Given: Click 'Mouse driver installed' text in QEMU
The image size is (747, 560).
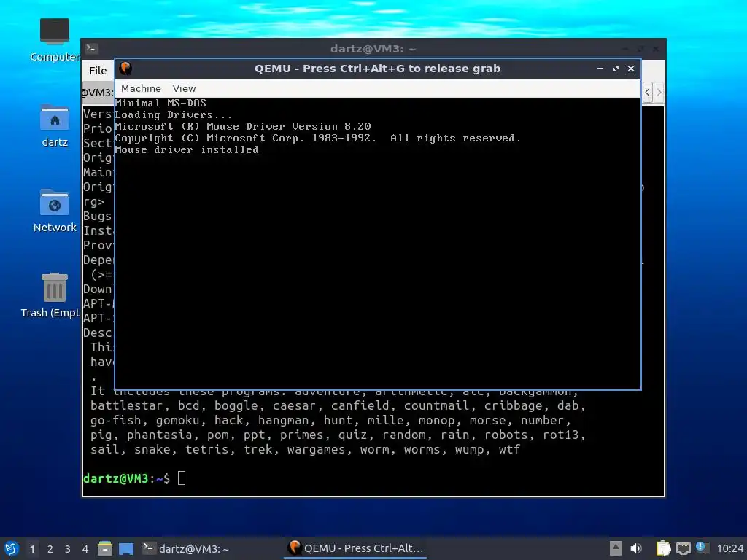Looking at the screenshot, I should point(187,149).
